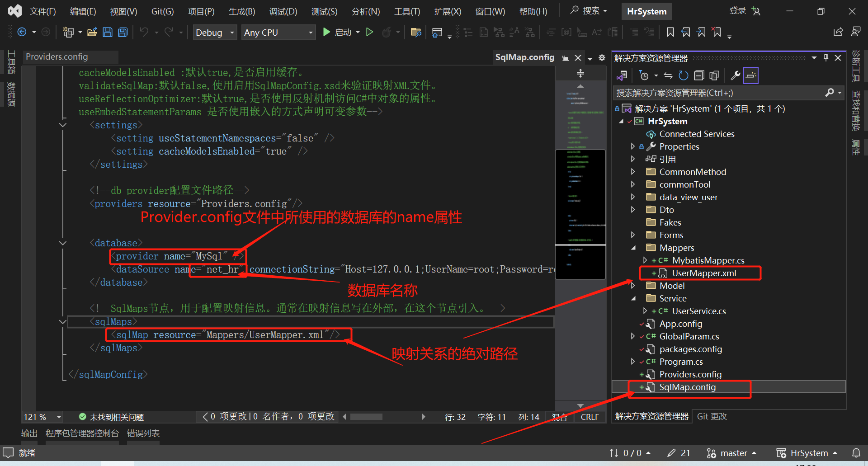The image size is (868, 466).
Task: Collapse all nodes in Solution Explorer
Action: (699, 75)
